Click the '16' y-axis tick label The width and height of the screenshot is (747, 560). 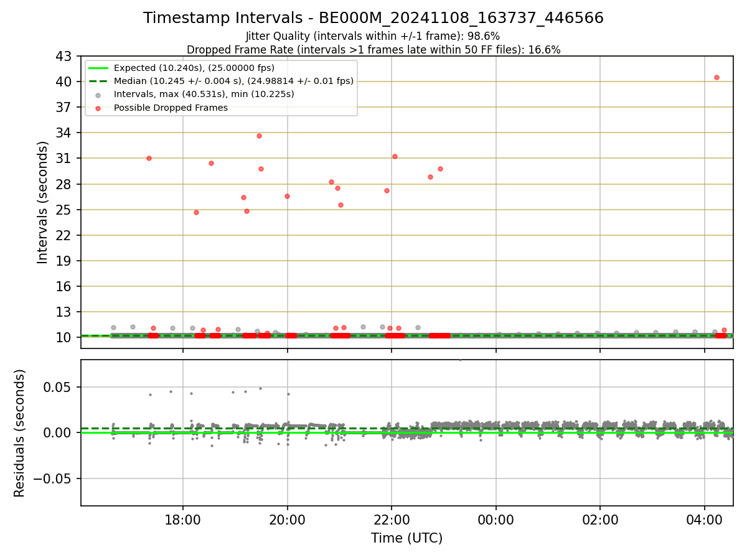[65, 287]
